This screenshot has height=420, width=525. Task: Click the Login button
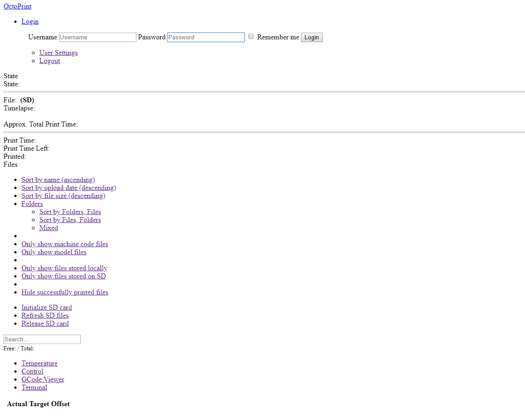click(x=312, y=37)
